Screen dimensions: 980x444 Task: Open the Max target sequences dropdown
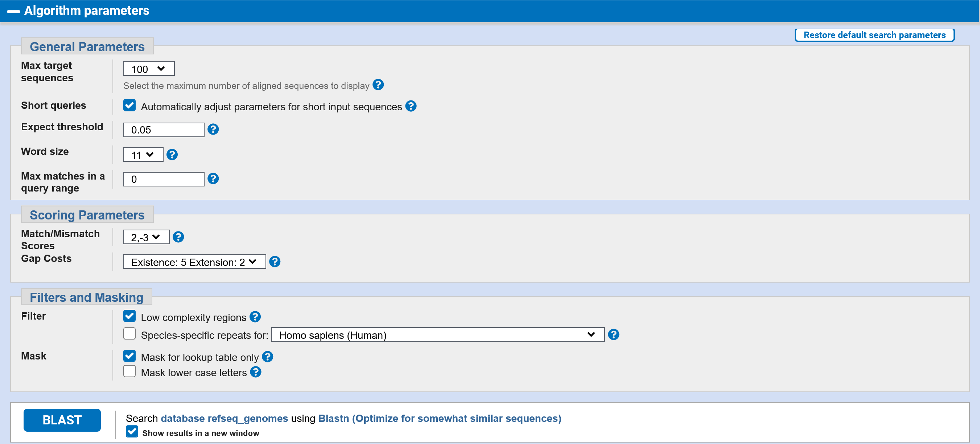coord(149,69)
